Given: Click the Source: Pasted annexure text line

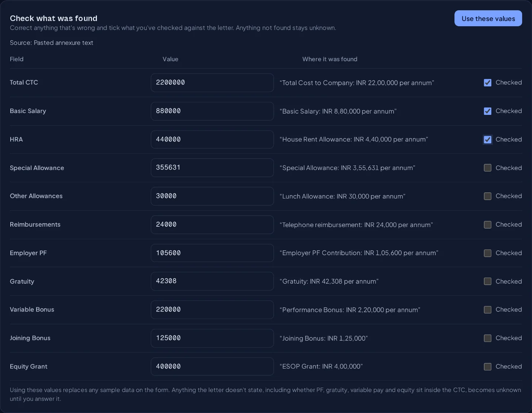Looking at the screenshot, I should tap(51, 43).
